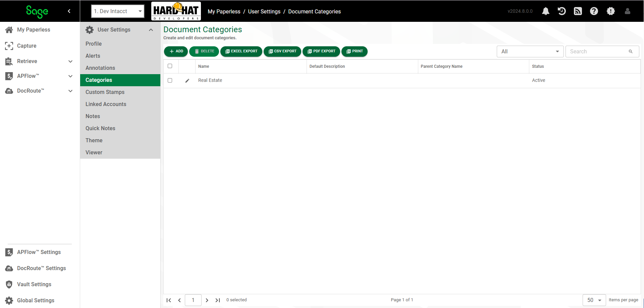The width and height of the screenshot is (644, 308).
Task: Go to last page icon
Action: tap(218, 300)
